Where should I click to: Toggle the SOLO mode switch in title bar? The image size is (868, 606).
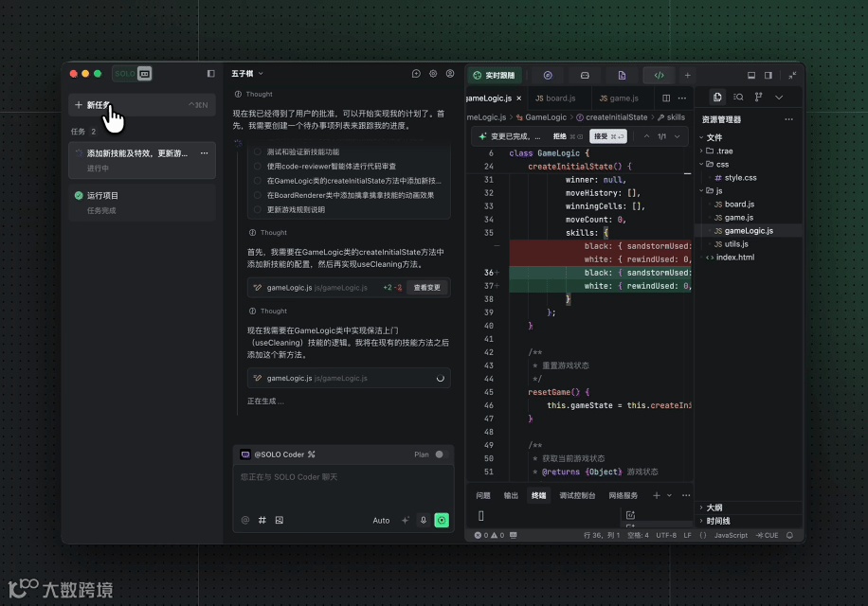click(x=133, y=74)
